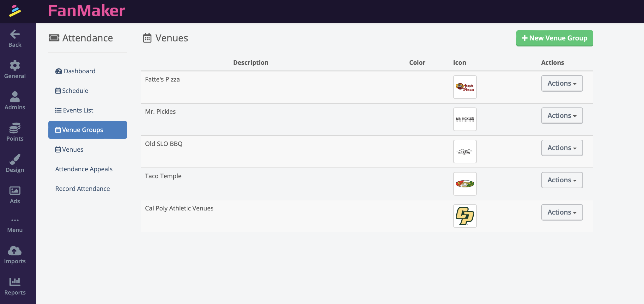Click the Old SLO BBQ icon thumbnail
Screen dimensions: 644x304
tap(465, 152)
